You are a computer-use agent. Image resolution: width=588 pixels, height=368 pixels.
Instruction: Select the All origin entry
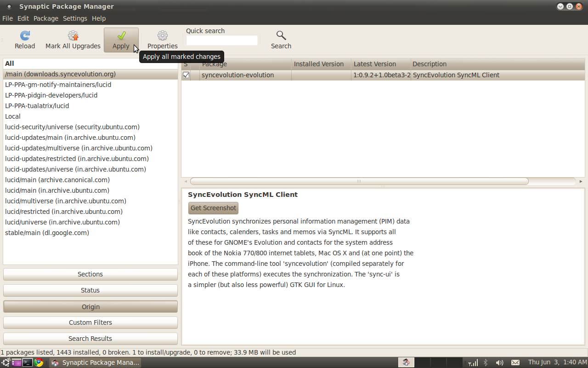click(x=90, y=63)
